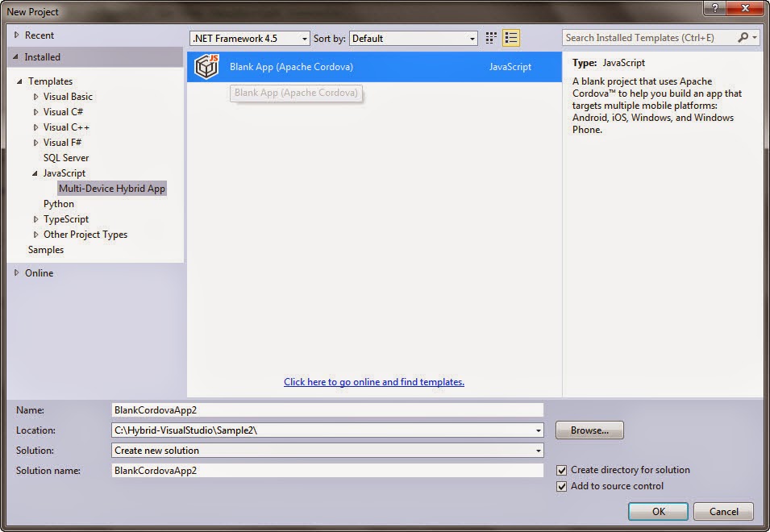Switch to small icons view
This screenshot has height=532, width=770.
point(491,38)
